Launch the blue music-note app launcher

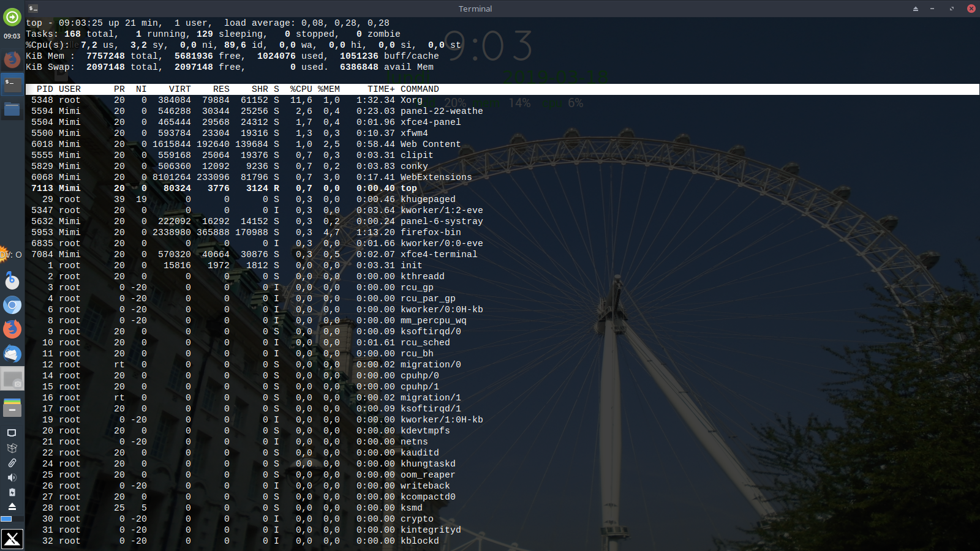12,280
